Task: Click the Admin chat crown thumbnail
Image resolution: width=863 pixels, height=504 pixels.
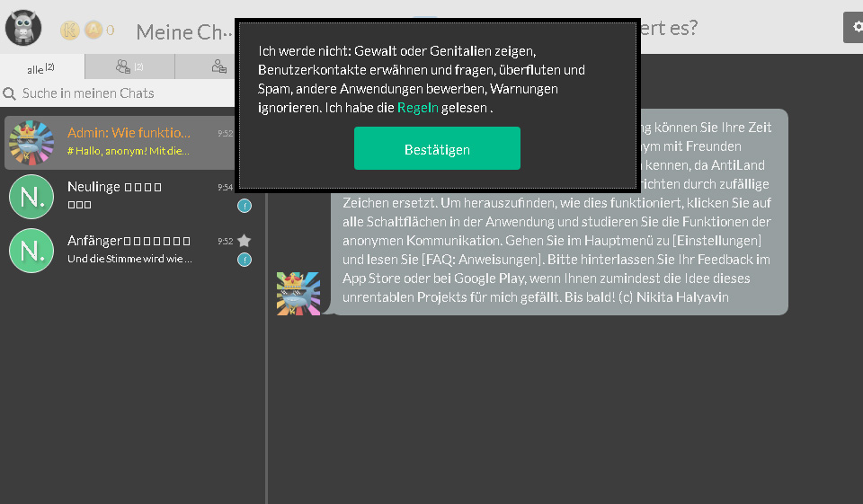Action: (x=31, y=142)
